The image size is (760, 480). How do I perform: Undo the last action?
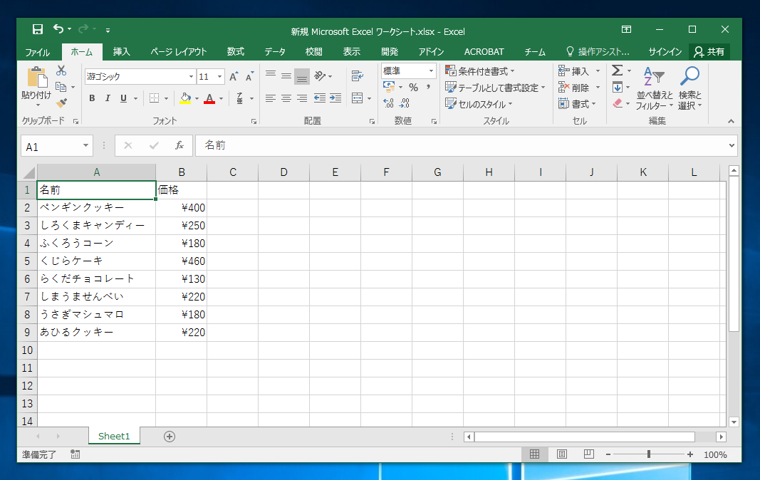(x=58, y=30)
